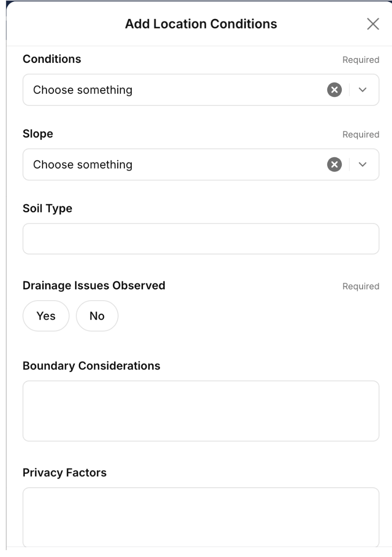The image size is (392, 557).
Task: Click into the Boundary Considerations text area
Action: point(201,411)
